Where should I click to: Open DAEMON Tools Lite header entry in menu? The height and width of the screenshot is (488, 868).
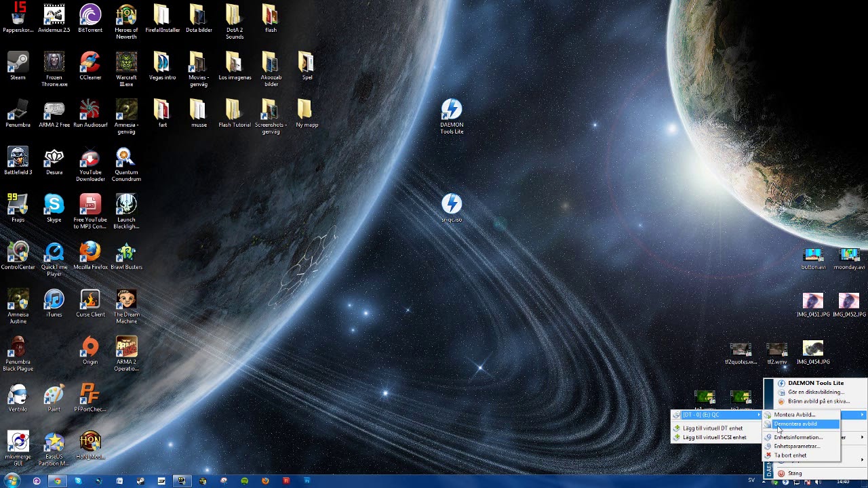821,383
